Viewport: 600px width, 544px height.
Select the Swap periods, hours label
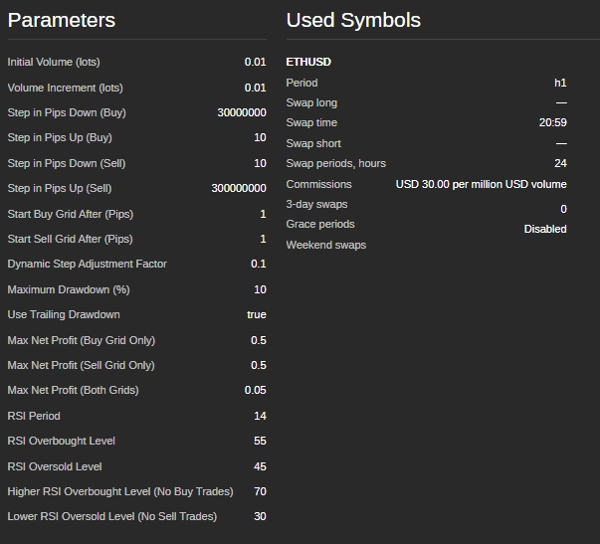(x=336, y=163)
